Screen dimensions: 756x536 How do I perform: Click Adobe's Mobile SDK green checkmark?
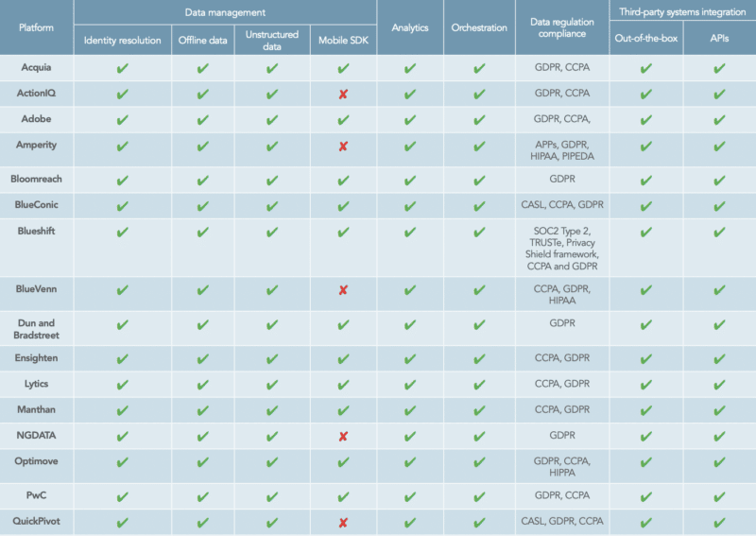[x=343, y=119]
